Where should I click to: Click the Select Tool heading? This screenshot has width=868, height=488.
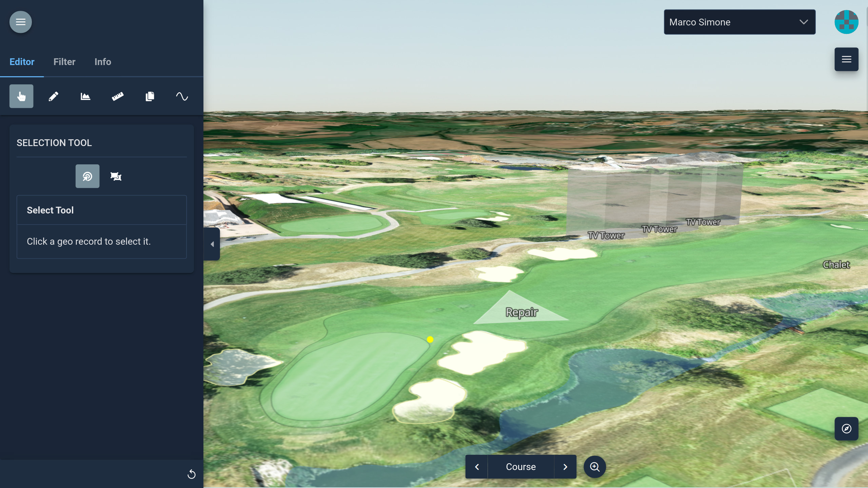[50, 210]
